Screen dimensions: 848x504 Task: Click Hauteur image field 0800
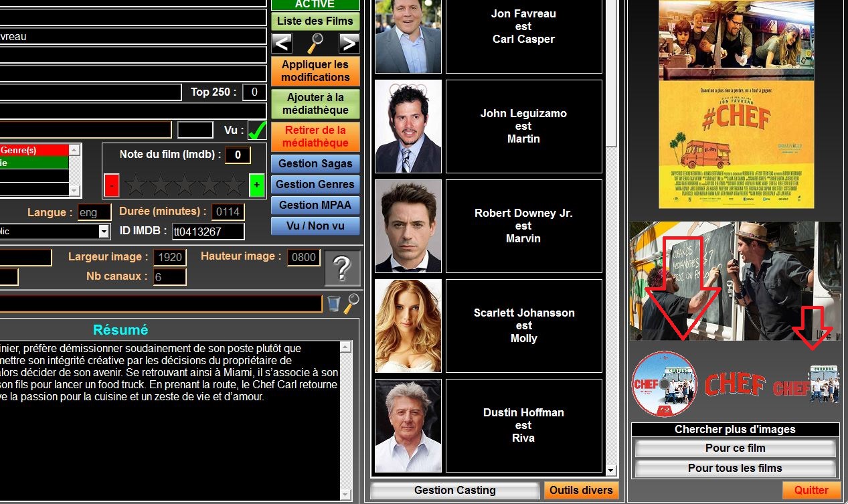point(304,258)
